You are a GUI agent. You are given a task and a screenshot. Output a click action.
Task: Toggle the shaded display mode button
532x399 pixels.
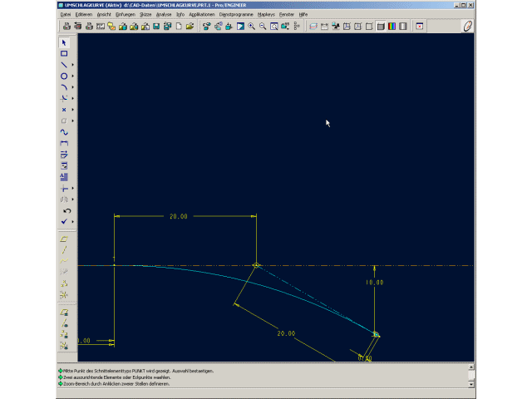[x=381, y=26]
